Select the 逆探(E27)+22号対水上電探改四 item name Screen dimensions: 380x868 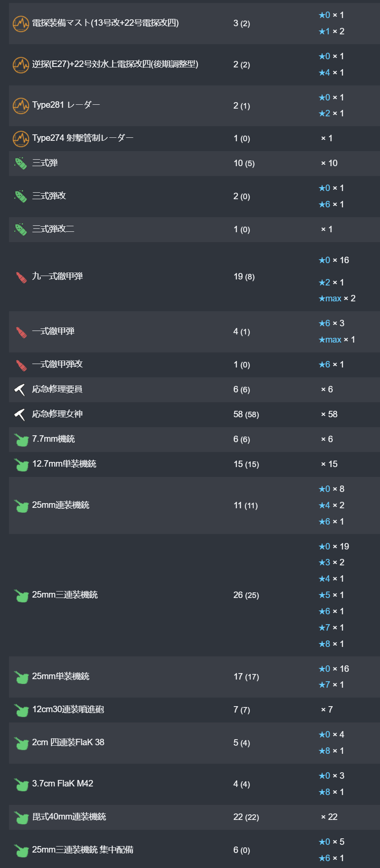[x=115, y=64]
